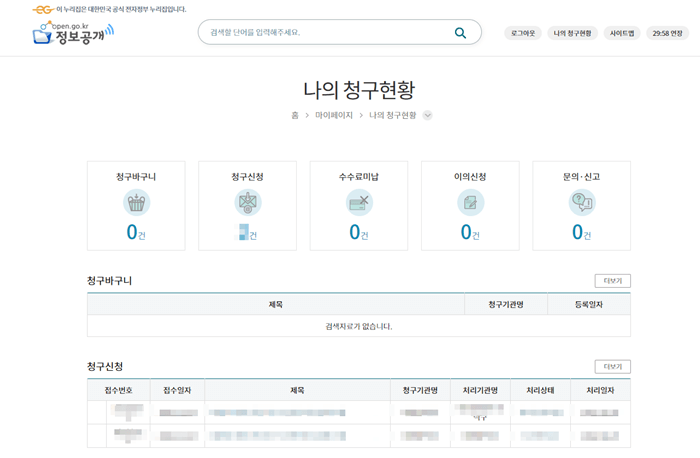
Task: Click the 수수료미납 card icon
Action: point(359,203)
